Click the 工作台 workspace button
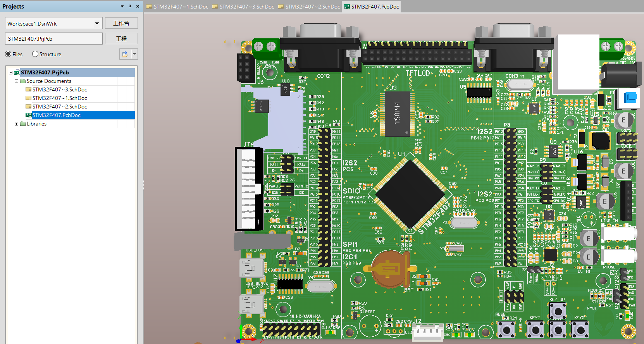 [121, 23]
